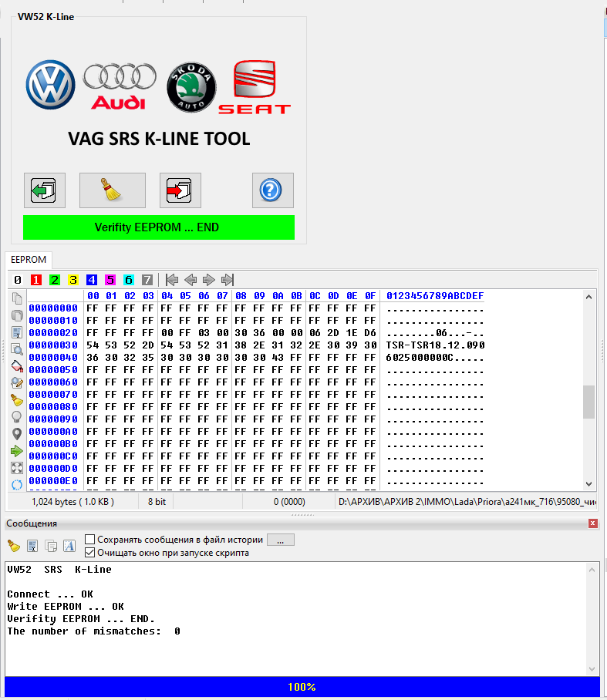Click the expand fullscreen arrows icon
Screen dimensions: 607x700
point(17,468)
